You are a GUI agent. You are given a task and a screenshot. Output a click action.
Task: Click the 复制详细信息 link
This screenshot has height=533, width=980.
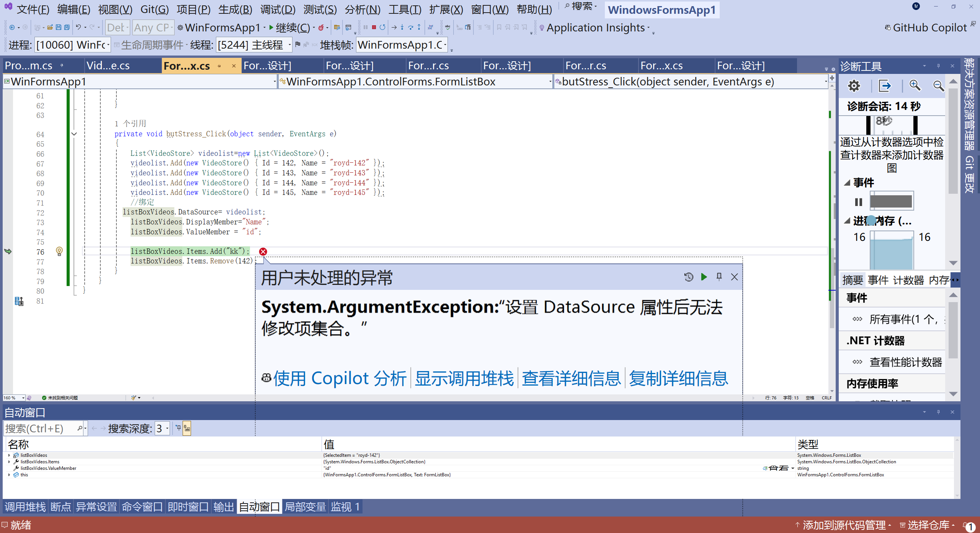click(678, 378)
